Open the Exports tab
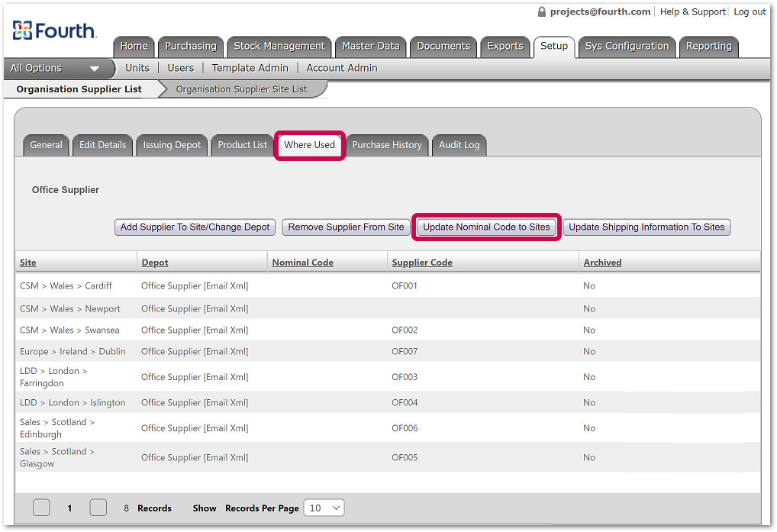Image resolution: width=777 pixels, height=532 pixels. 505,47
